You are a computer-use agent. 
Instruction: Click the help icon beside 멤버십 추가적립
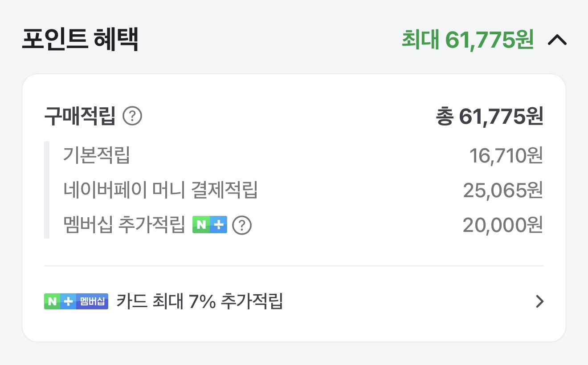pyautogui.click(x=242, y=225)
